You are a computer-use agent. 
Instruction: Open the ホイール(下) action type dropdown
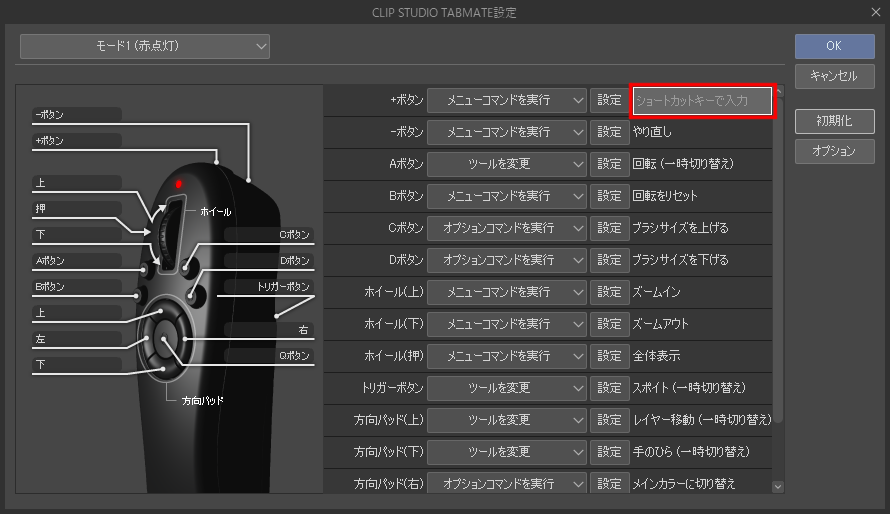(x=507, y=324)
